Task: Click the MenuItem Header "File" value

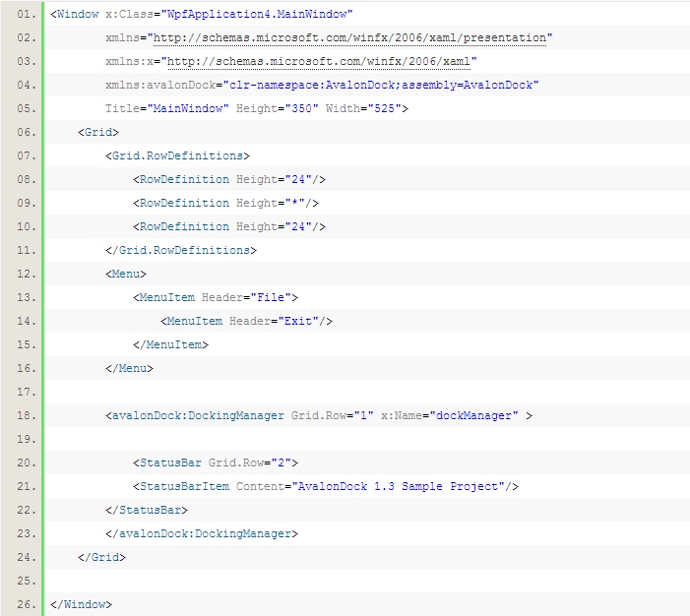Action: (271, 297)
